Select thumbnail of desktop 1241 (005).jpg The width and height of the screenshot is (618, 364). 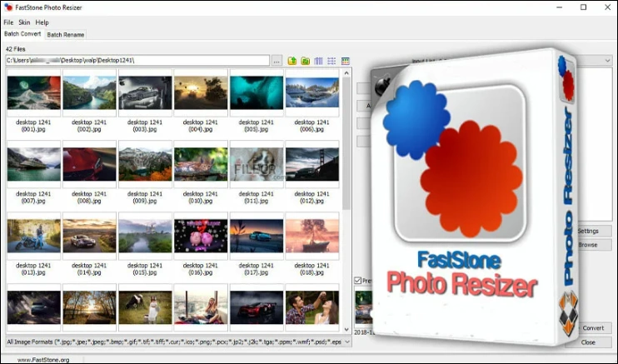(x=257, y=92)
